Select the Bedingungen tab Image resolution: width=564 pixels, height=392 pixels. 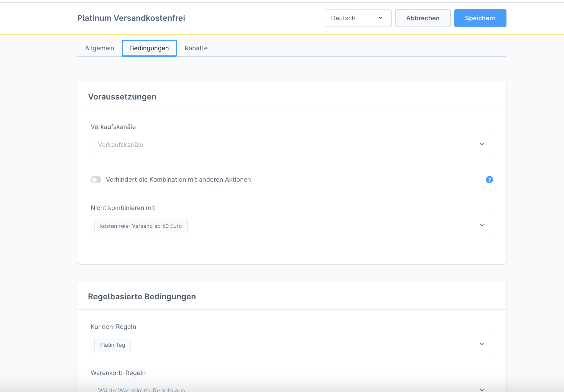[149, 48]
